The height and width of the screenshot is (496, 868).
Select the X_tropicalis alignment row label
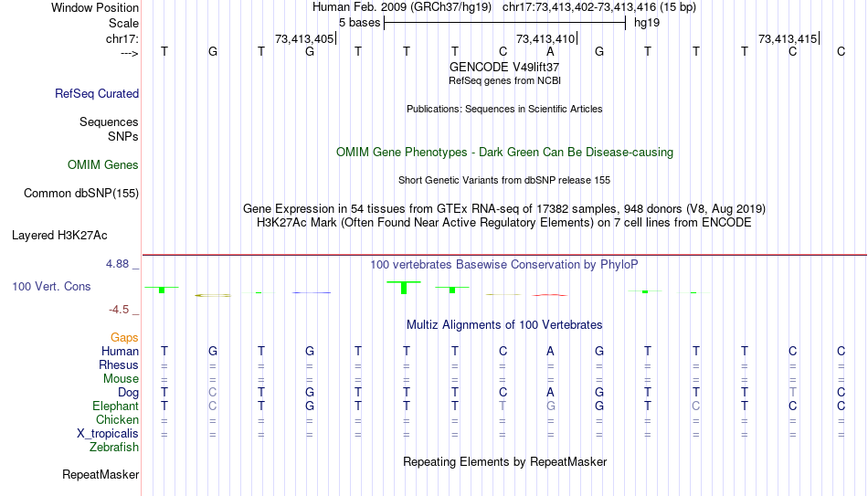coord(108,434)
